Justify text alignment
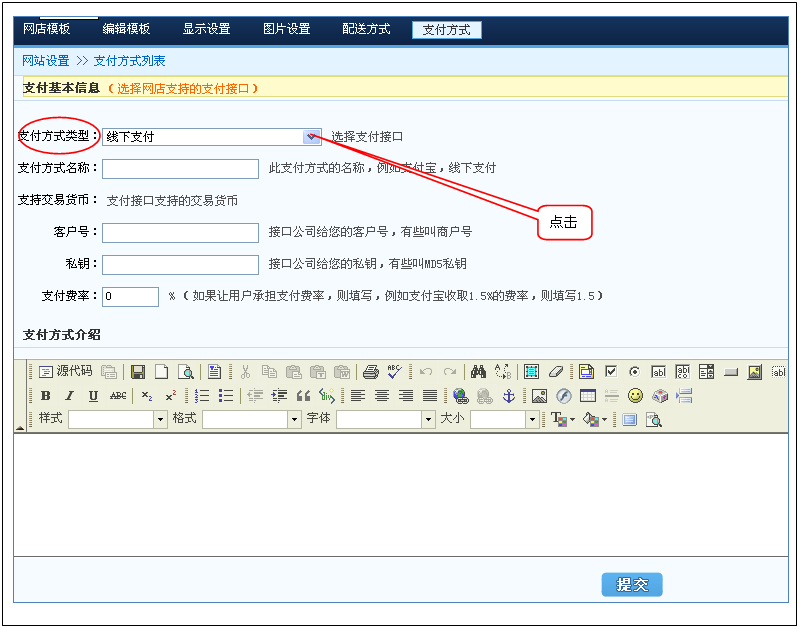The image size is (800, 629). pos(430,396)
